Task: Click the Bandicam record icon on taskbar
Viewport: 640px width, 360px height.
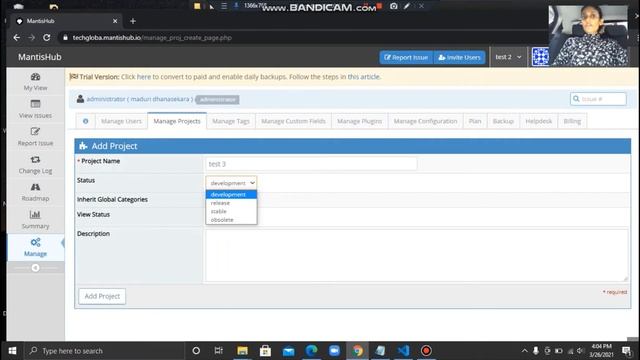Action: tap(426, 351)
